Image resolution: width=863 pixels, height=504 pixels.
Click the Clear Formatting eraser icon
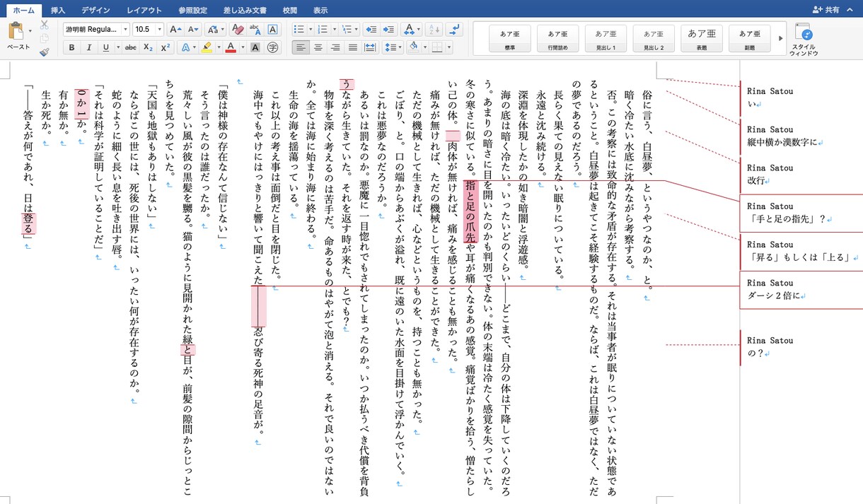coord(238,29)
